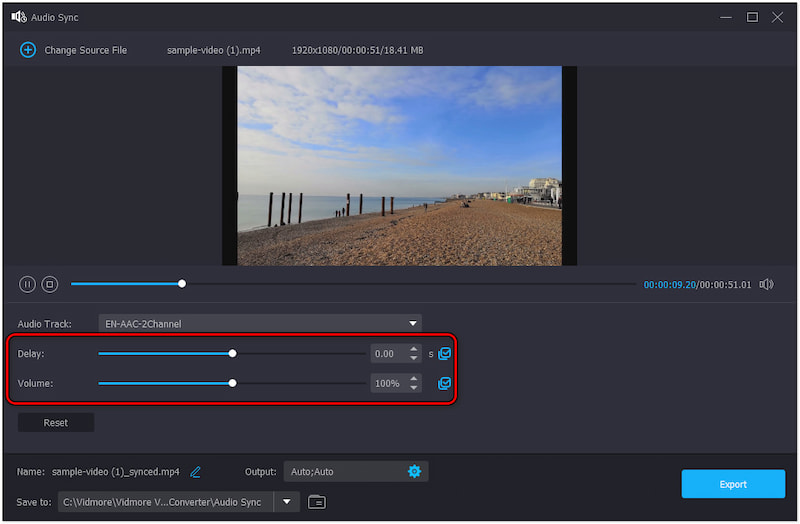Toggle the apply-to-all checkbox beside Volume
The image size is (800, 524).
[x=445, y=383]
